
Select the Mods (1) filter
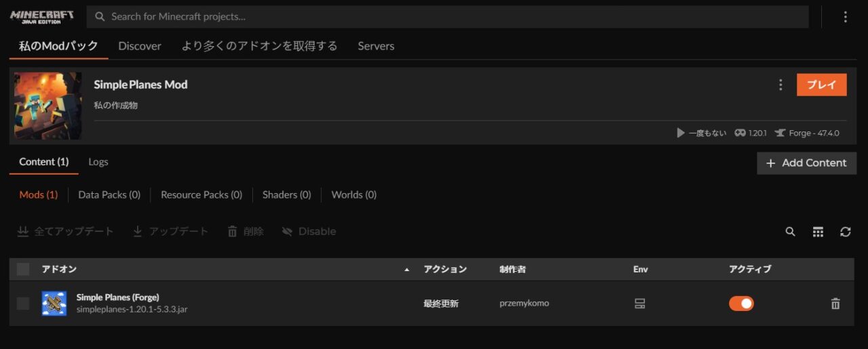[39, 194]
